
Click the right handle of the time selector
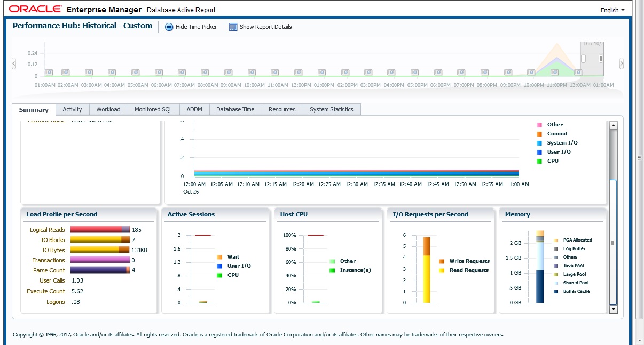(601, 59)
